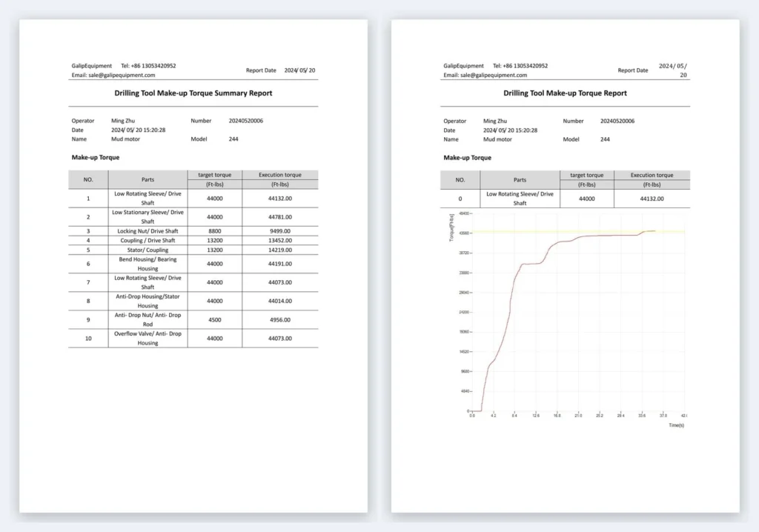The width and height of the screenshot is (759, 532).
Task: Click the 'Locking Nut/ Drive Shaft' cell
Action: pos(148,231)
